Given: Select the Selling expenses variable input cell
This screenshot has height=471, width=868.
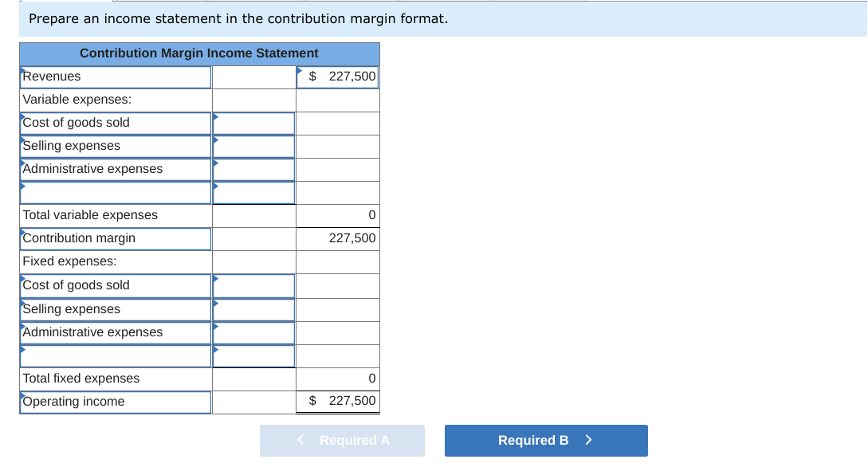Looking at the screenshot, I should pos(253,146).
